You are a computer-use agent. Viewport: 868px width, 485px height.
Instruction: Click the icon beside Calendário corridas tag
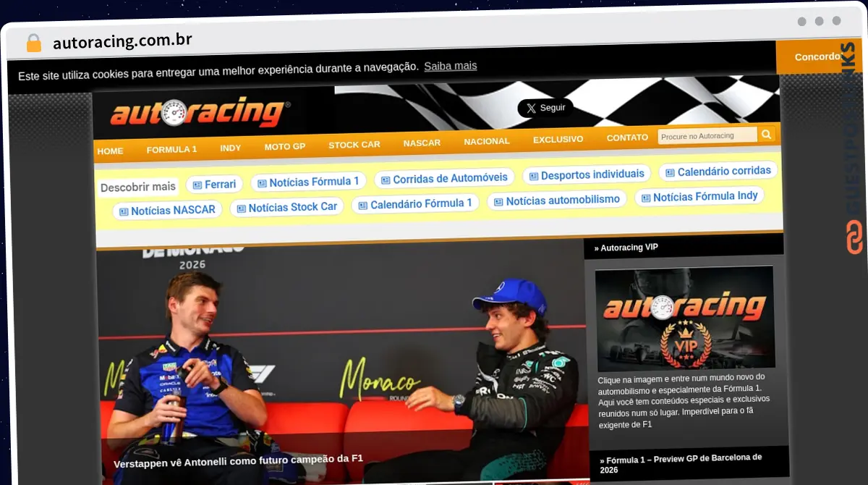670,173
